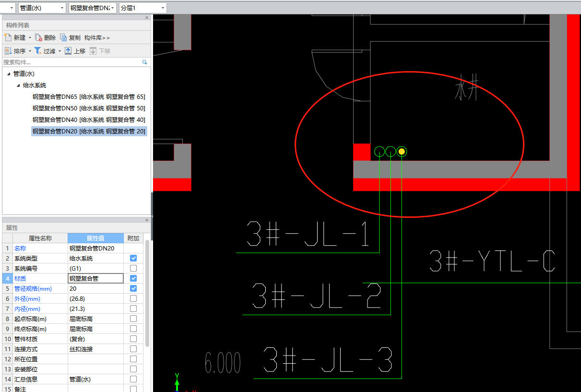
Task: Open the leftmost partially visible dropdown arrow
Action: coord(12,8)
